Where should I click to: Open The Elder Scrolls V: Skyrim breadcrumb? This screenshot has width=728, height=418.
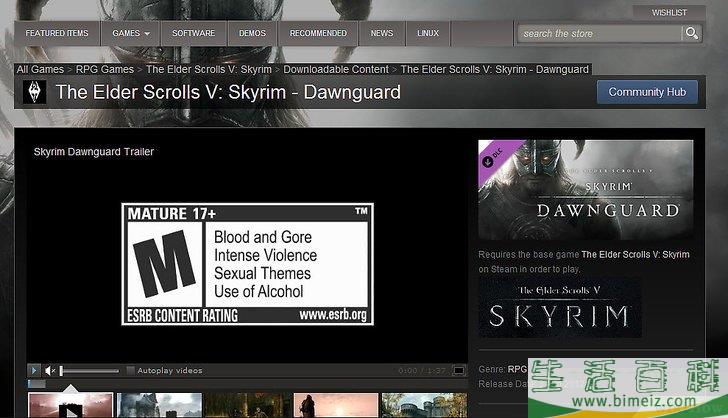click(208, 69)
